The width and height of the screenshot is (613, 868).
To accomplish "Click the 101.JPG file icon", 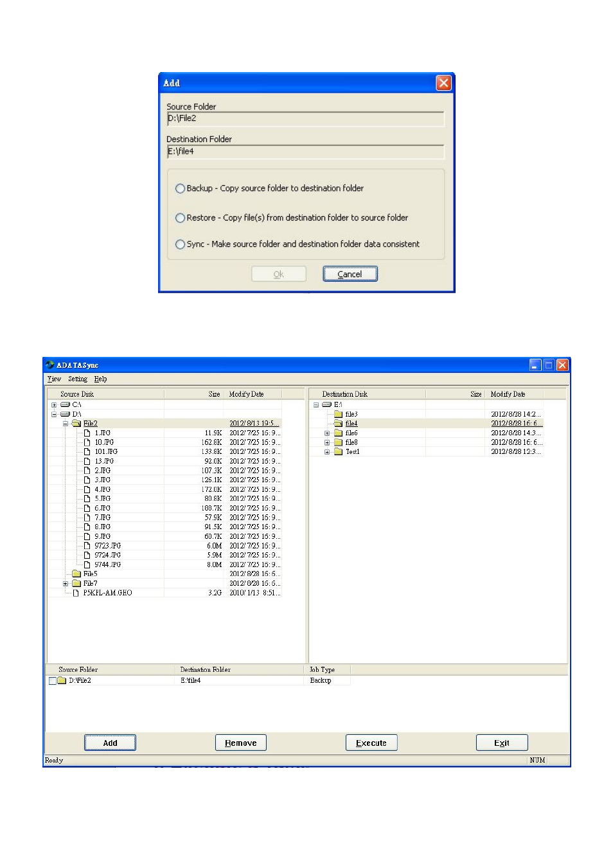I will [x=87, y=452].
